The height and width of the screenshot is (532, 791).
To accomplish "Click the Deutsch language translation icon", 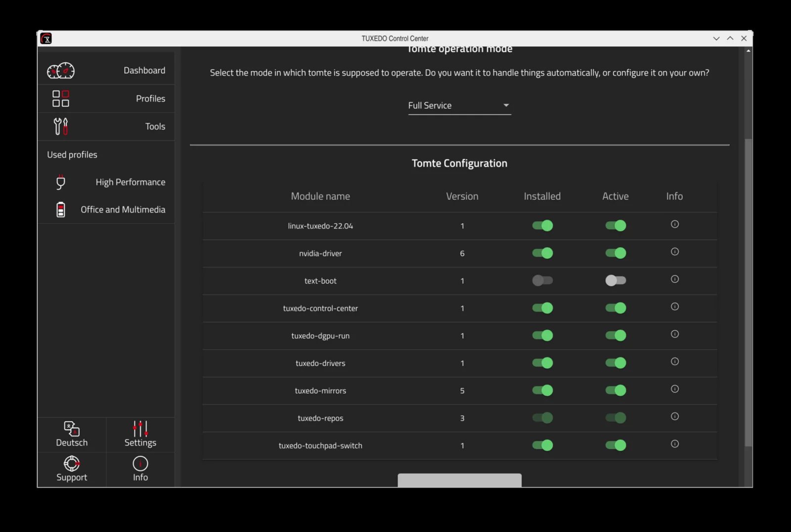I will click(x=72, y=428).
